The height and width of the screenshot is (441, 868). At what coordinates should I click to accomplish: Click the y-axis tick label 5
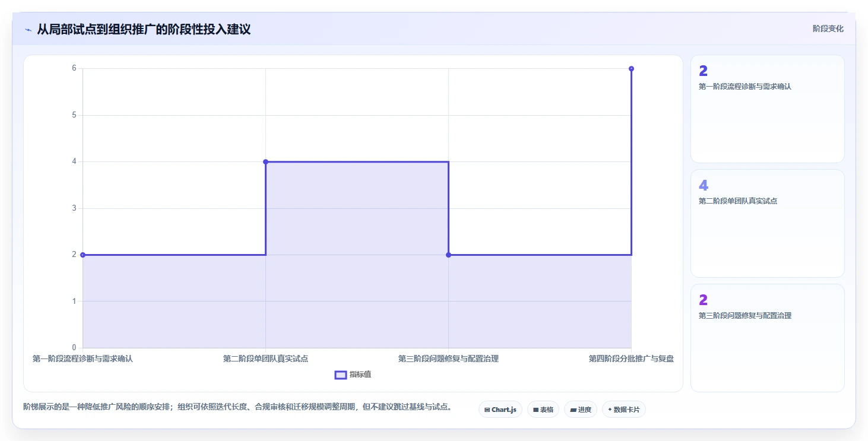click(74, 115)
